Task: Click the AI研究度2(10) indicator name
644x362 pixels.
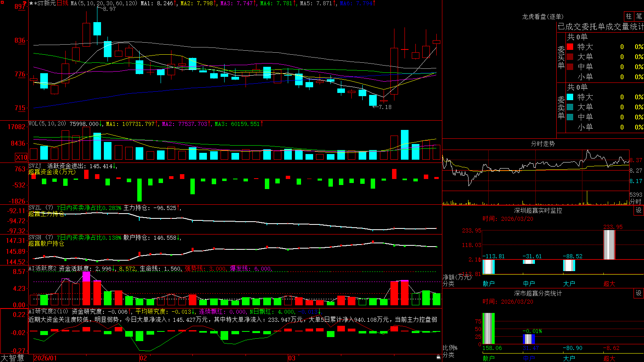Action: point(49,311)
